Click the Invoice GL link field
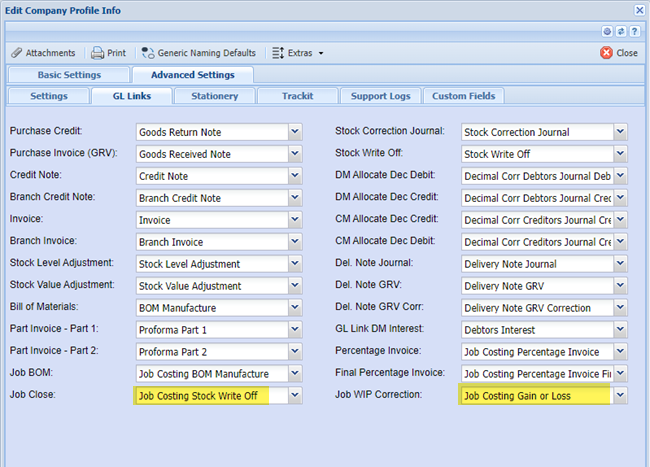Viewport: 650px width, 467px height. 211,219
